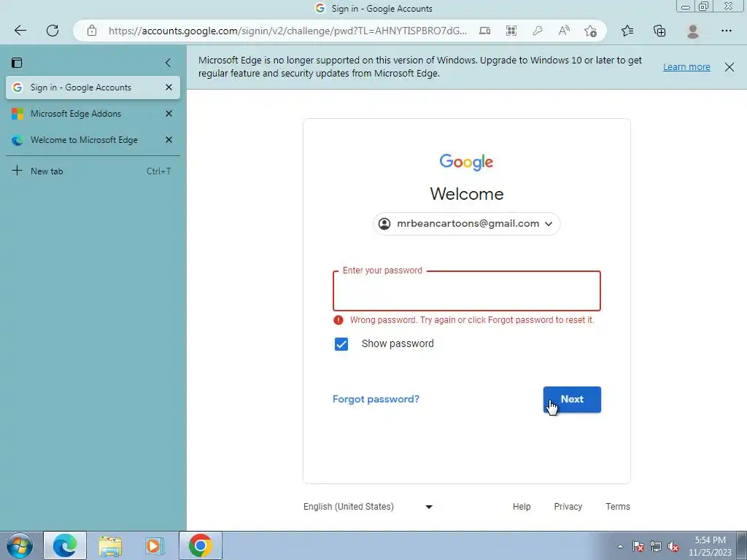The height and width of the screenshot is (560, 747).
Task: Open the Privacy footer link
Action: click(x=568, y=507)
